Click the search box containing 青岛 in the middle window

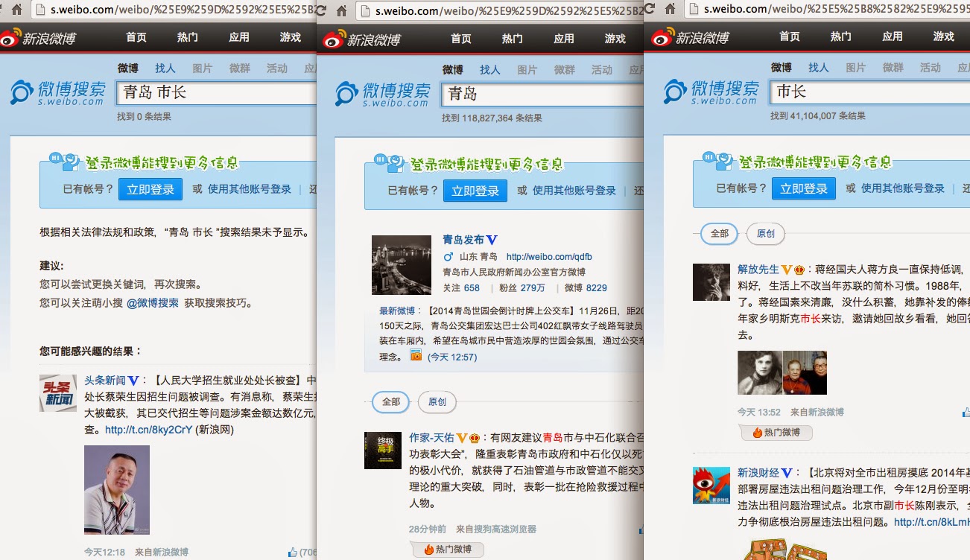pos(542,94)
